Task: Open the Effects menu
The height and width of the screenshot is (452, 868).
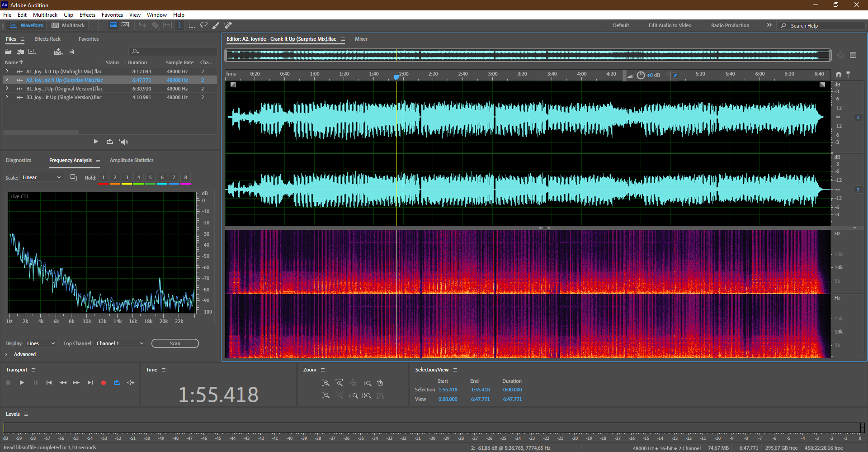Action: pos(87,15)
